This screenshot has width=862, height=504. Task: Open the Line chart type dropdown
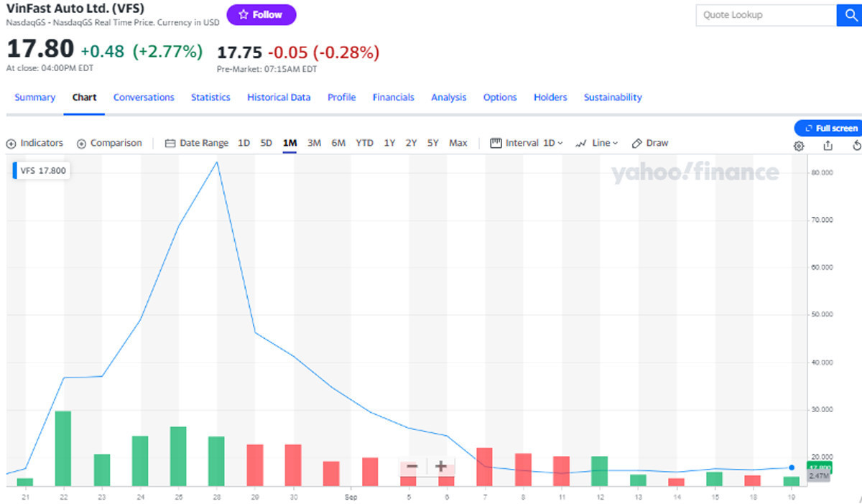click(x=597, y=143)
